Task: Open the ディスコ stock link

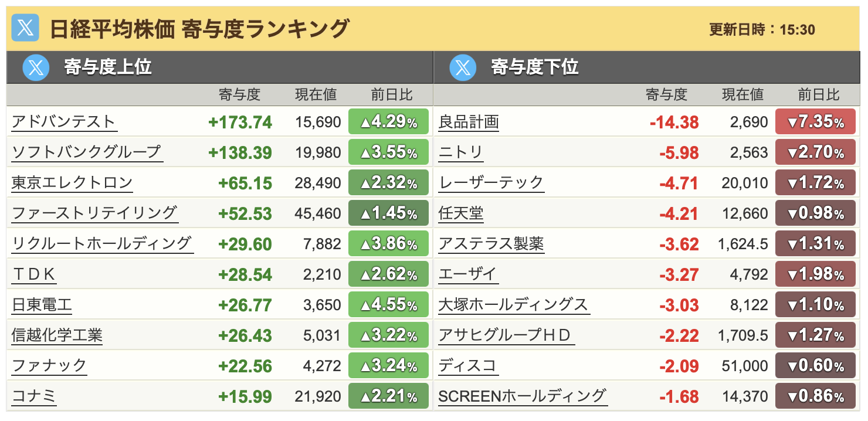Action: click(468, 366)
